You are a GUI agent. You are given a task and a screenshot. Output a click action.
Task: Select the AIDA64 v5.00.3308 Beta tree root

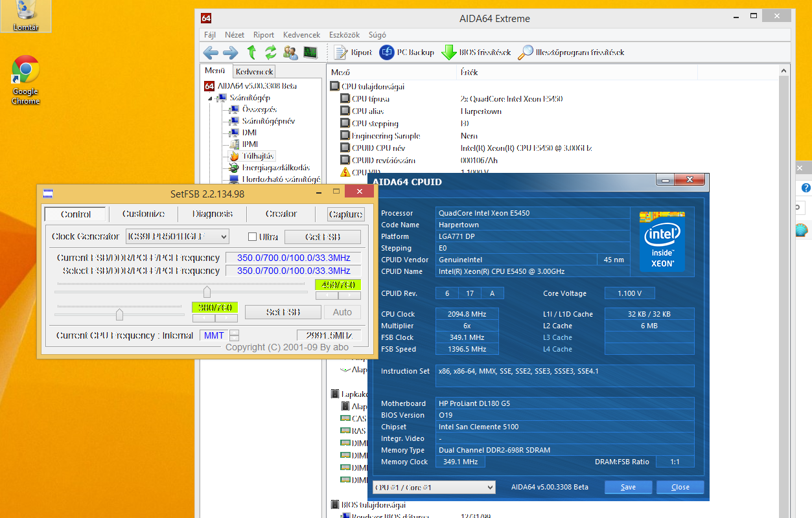coord(257,86)
